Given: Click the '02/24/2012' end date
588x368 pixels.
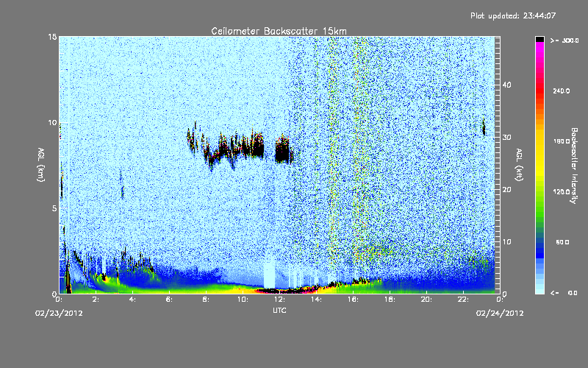Looking at the screenshot, I should 500,314.
